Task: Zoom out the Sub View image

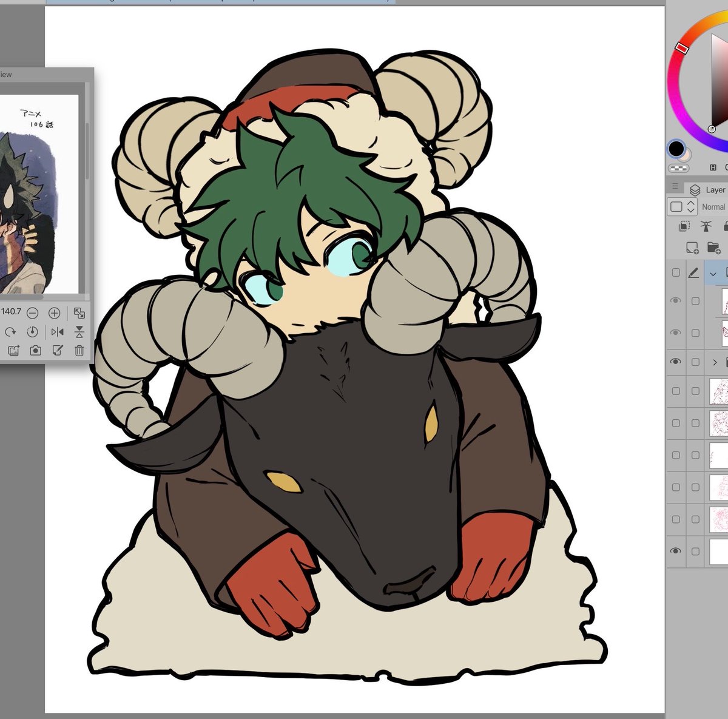Action: [x=33, y=313]
